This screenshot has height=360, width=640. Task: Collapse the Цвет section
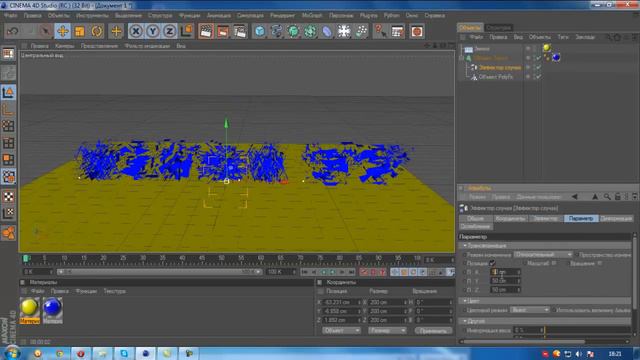click(x=465, y=301)
